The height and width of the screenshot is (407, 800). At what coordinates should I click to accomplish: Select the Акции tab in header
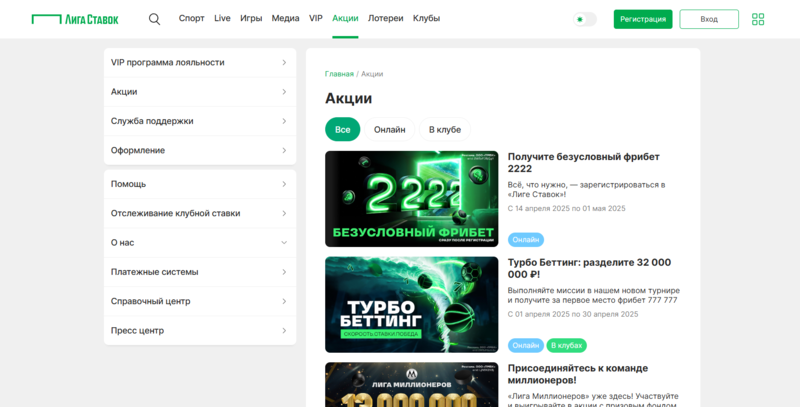click(x=345, y=18)
